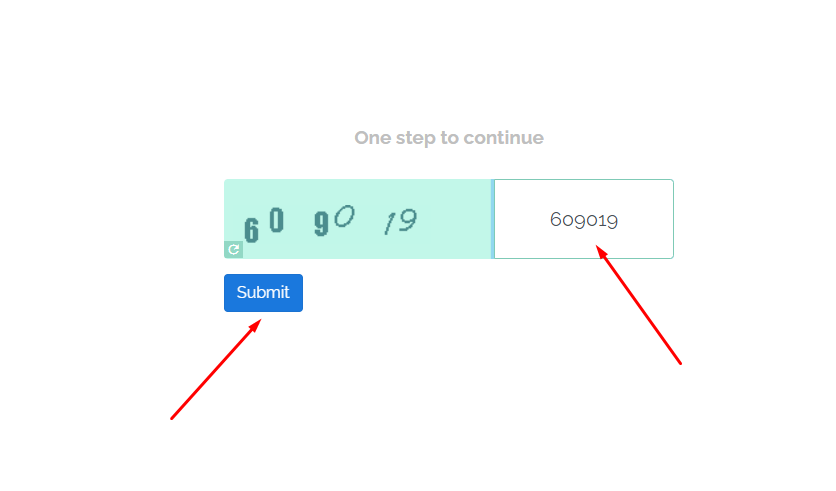This screenshot has height=491, width=836.
Task: Place cursor after the typed 609019
Action: (619, 220)
